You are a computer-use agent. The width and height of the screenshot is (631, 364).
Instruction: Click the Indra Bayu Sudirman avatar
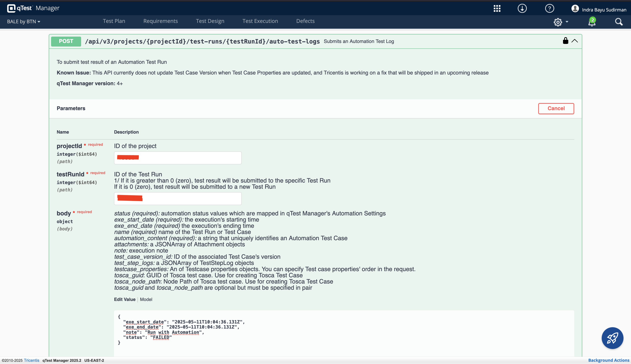pyautogui.click(x=575, y=8)
